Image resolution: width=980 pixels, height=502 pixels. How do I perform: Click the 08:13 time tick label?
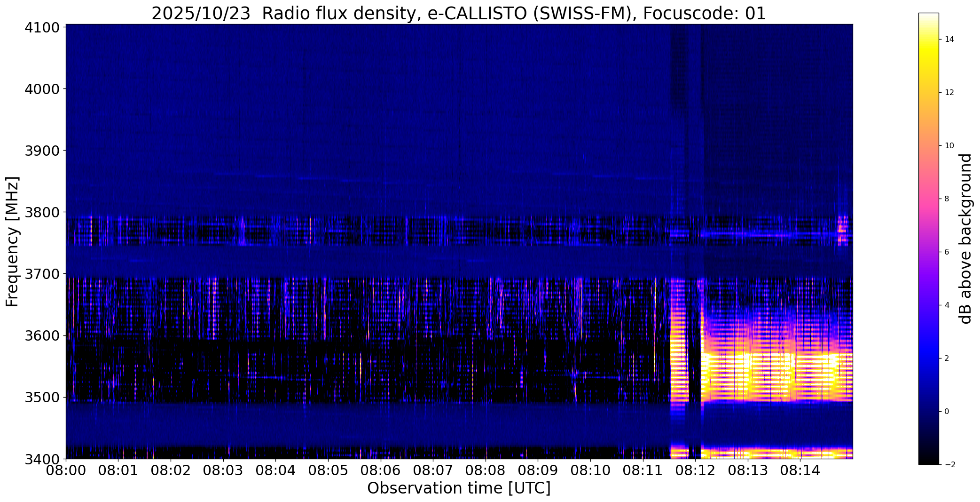click(x=747, y=470)
